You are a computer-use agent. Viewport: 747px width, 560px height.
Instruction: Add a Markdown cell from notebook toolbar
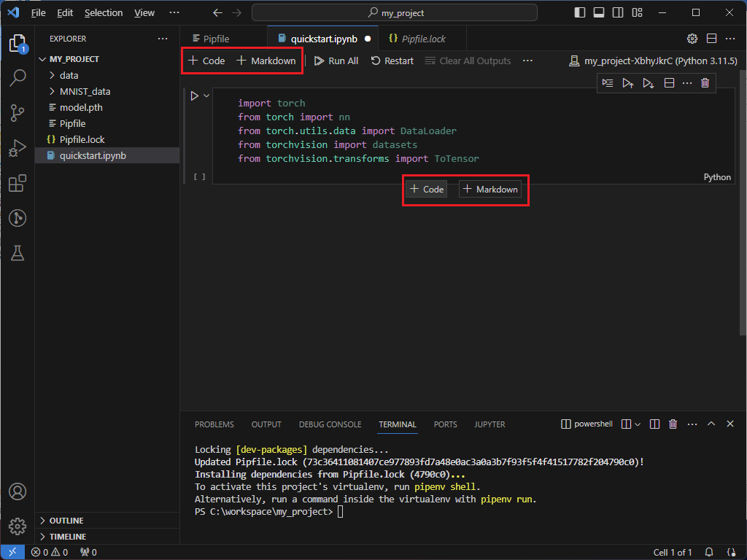[x=266, y=61]
